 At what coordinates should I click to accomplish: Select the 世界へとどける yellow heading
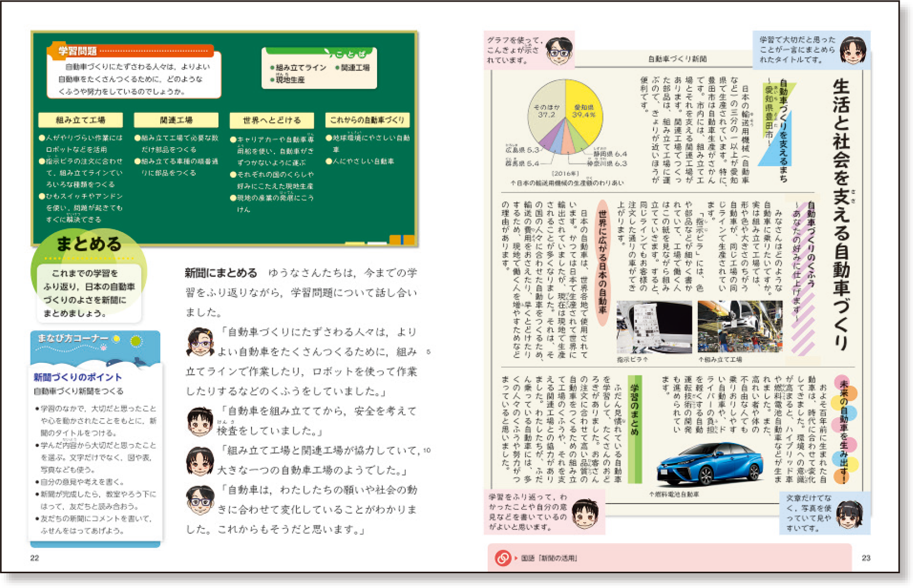pyautogui.click(x=272, y=120)
